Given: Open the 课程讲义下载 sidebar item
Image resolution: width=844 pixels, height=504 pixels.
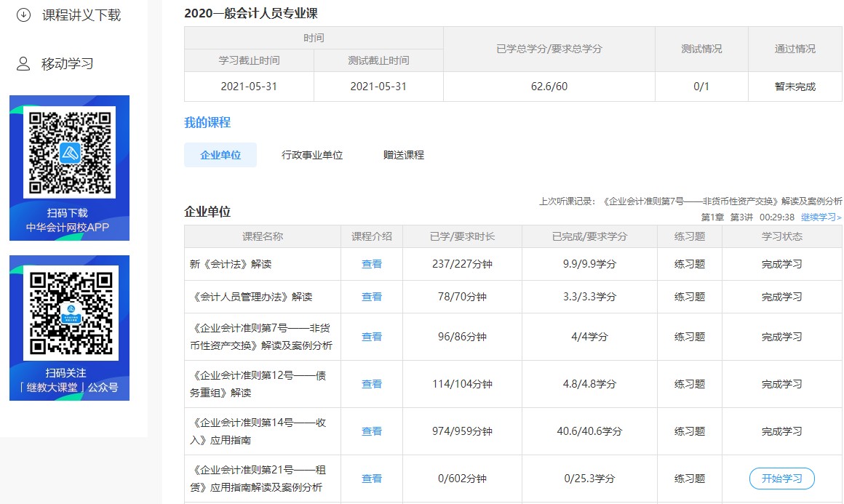Looking at the screenshot, I should (81, 15).
